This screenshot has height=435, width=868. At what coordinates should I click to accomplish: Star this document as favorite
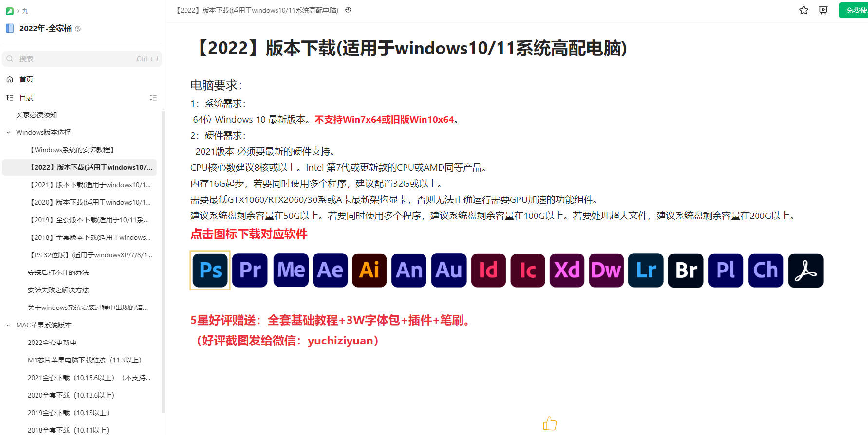coord(804,10)
